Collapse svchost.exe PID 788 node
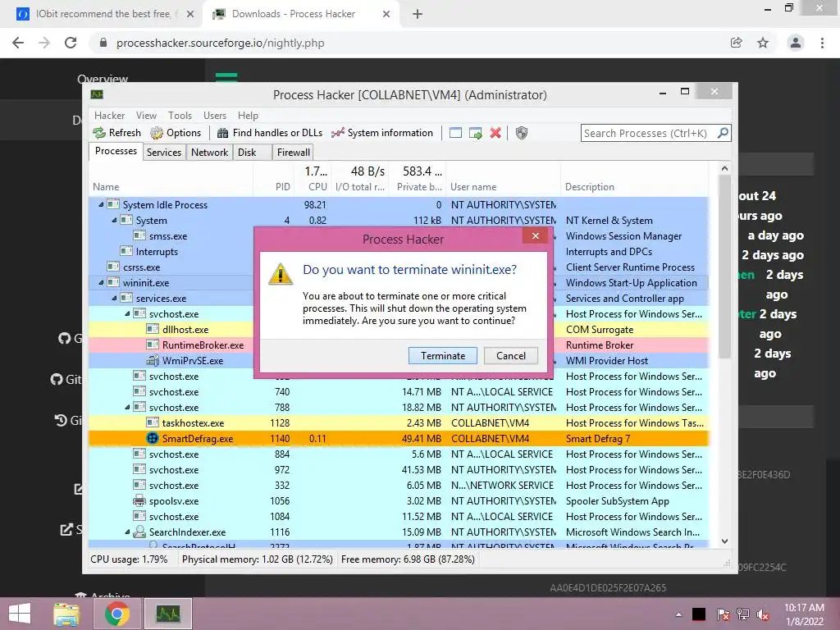 127,407
